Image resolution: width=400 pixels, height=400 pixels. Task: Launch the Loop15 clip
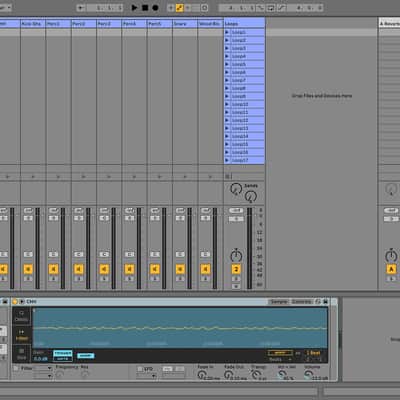click(227, 144)
